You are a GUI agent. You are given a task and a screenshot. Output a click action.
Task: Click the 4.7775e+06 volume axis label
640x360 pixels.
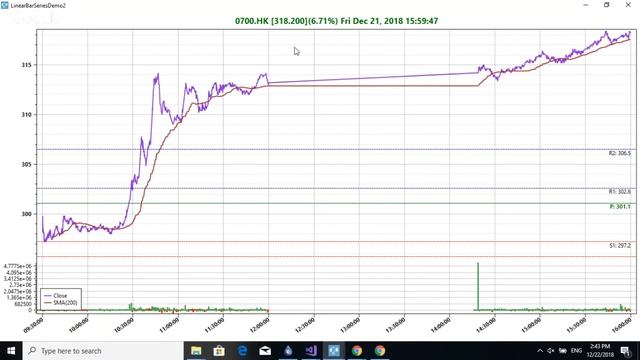[x=18, y=266]
